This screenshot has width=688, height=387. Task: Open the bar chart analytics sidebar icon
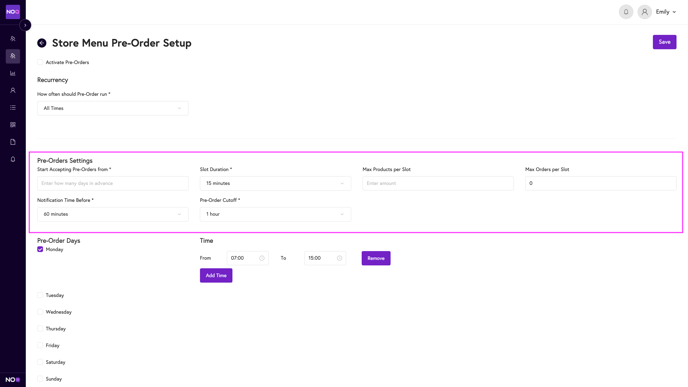(13, 73)
